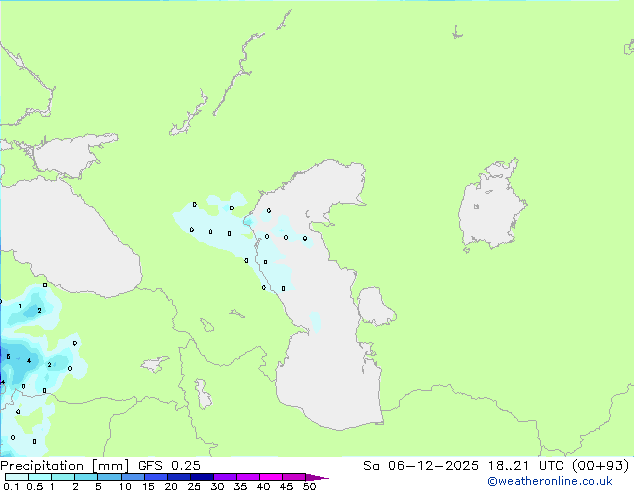Image resolution: width=634 pixels, height=490 pixels.
Task: Click the "Precipitation [mm]" title text
Action: point(64,466)
